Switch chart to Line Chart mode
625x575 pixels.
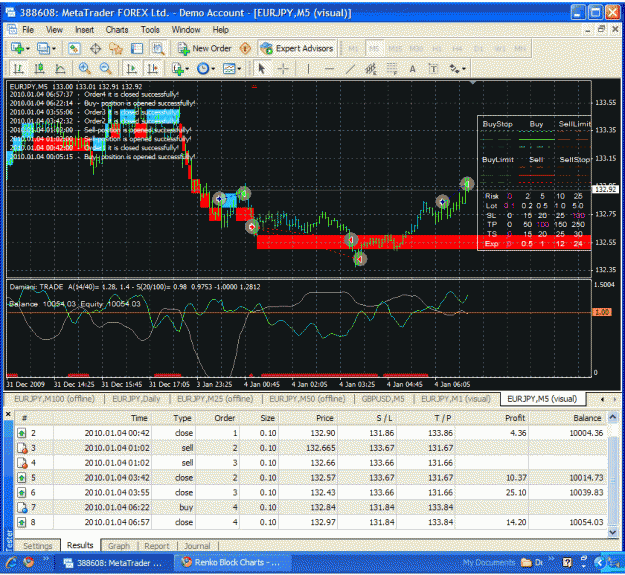[60, 69]
